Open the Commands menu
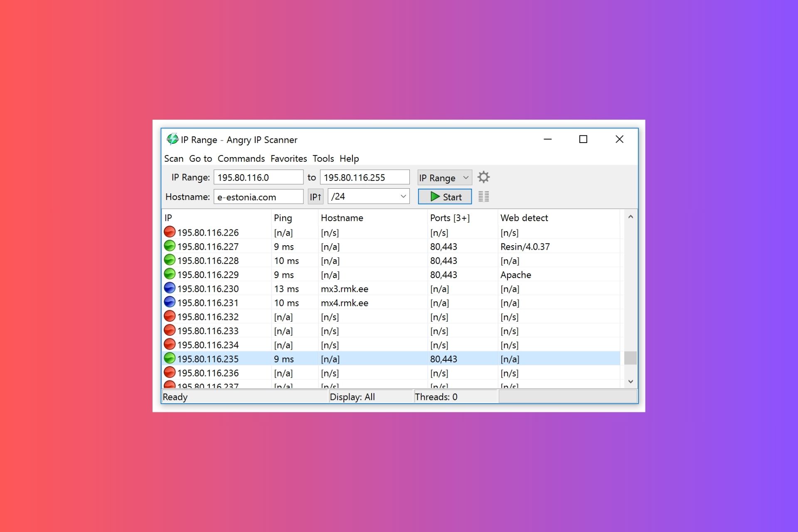This screenshot has width=798, height=532. (241, 158)
